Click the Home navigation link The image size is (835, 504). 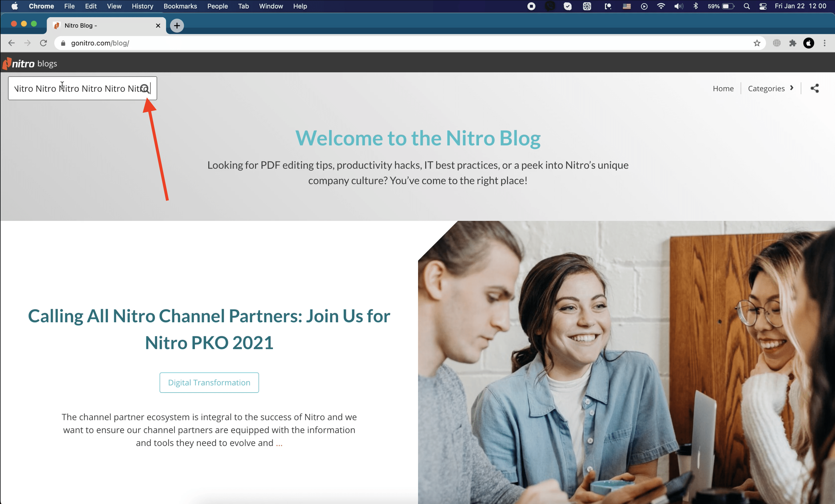tap(723, 88)
